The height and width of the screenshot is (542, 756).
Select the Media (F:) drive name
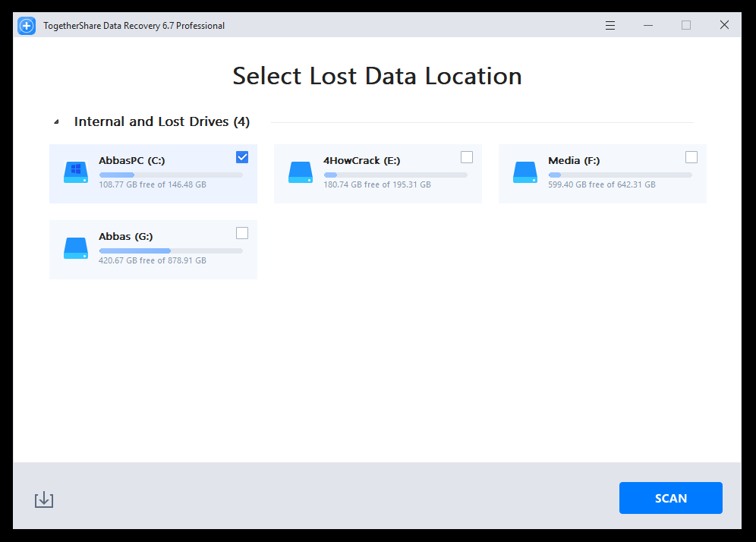[x=574, y=161]
